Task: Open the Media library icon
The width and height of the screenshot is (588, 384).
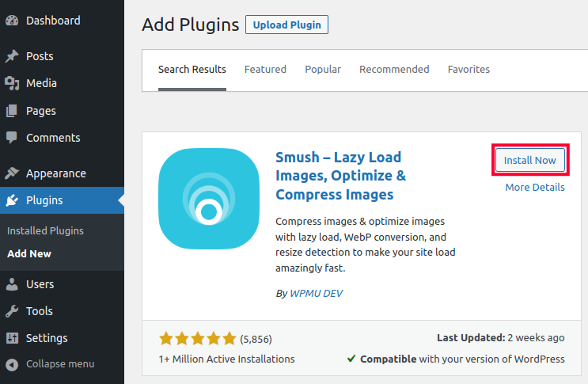Action: [12, 83]
